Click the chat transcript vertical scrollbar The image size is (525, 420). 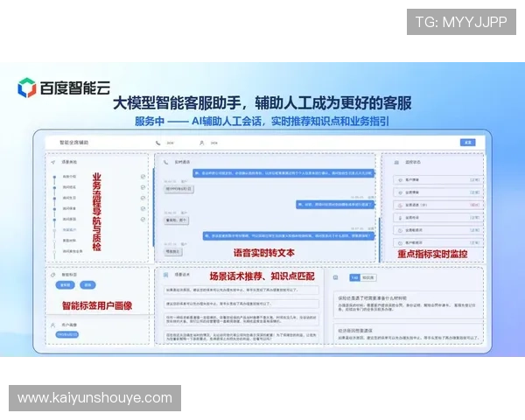[380, 240]
